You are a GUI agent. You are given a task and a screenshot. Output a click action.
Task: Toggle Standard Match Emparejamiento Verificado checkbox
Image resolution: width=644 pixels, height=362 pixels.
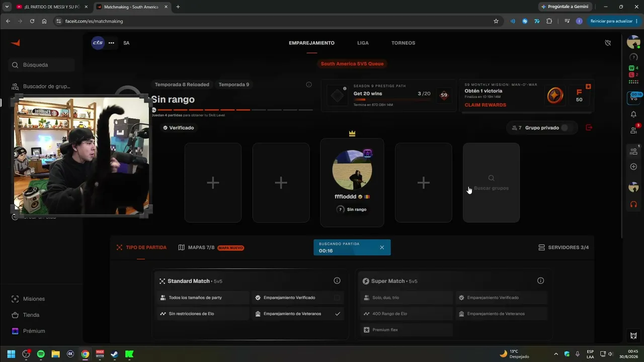[337, 298]
